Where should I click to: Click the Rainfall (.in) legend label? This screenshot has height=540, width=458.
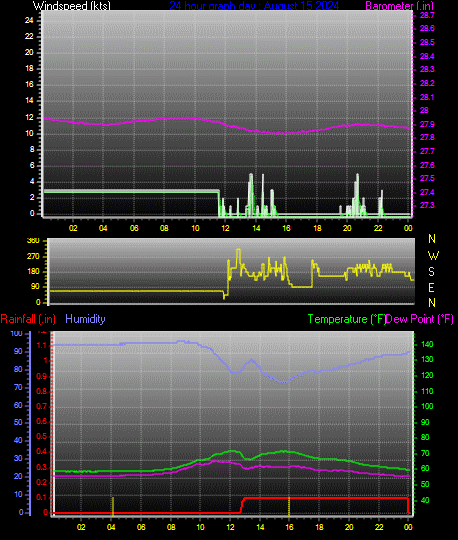click(x=28, y=319)
